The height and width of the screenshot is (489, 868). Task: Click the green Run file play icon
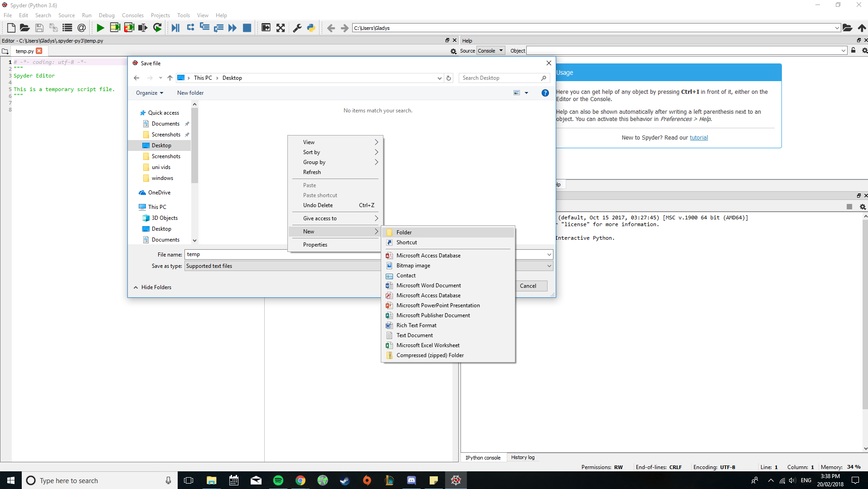pyautogui.click(x=100, y=28)
